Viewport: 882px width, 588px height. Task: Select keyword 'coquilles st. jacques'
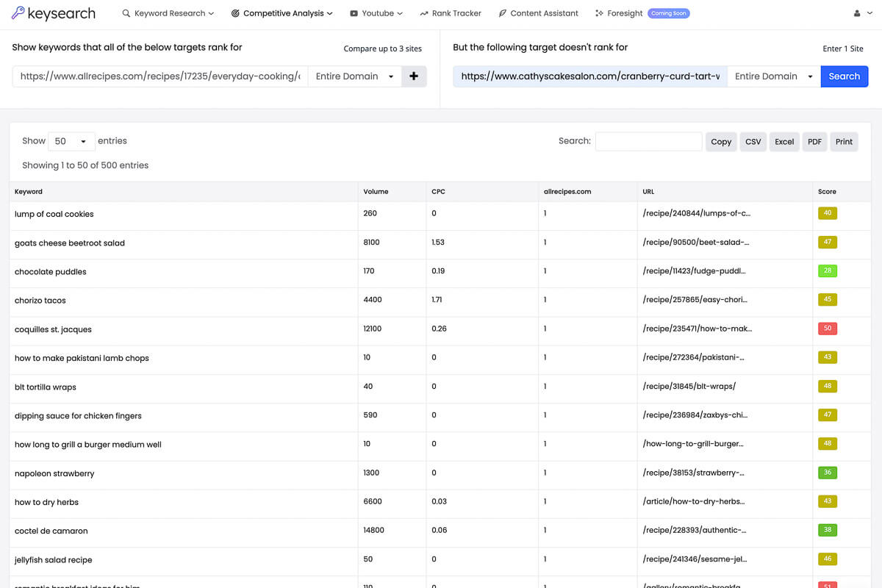53,329
